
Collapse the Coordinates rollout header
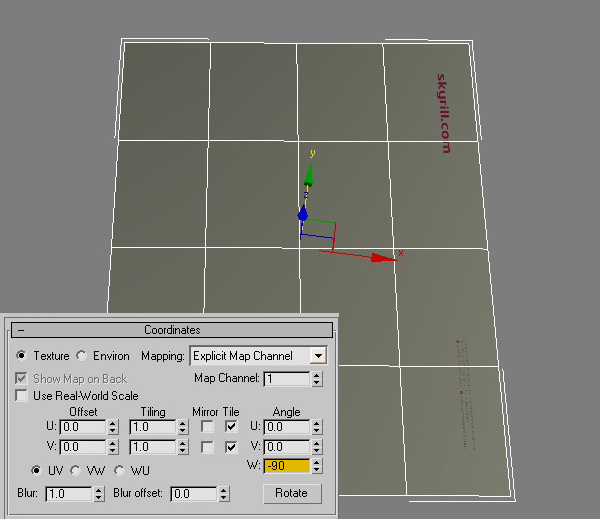[x=20, y=330]
